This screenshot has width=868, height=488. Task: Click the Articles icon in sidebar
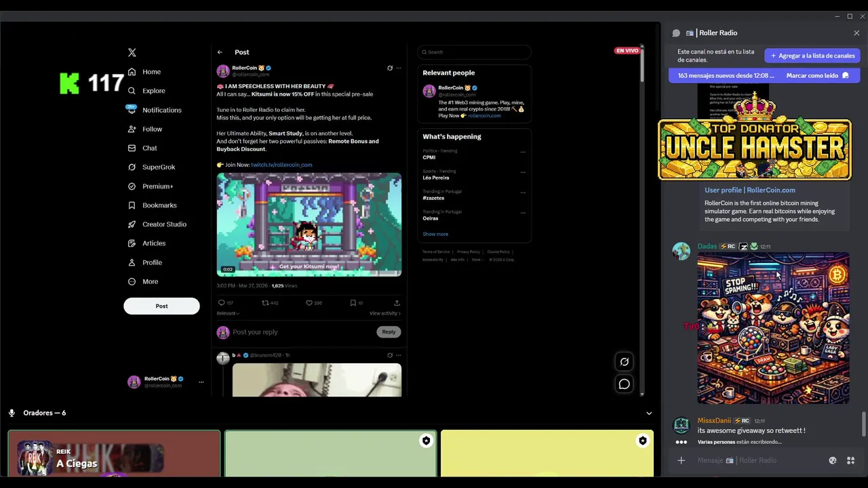132,243
